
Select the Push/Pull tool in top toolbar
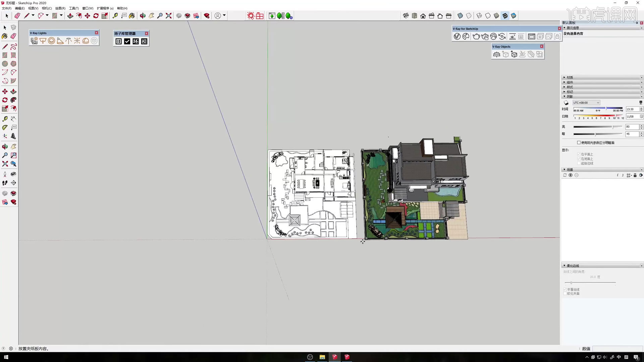coord(70,16)
